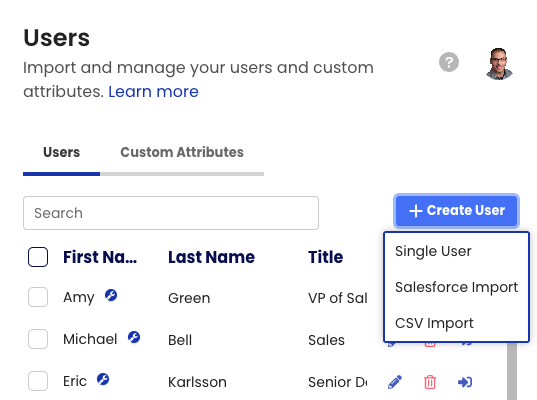Open the Learn more link
The image size is (537, 400).
[x=153, y=91]
